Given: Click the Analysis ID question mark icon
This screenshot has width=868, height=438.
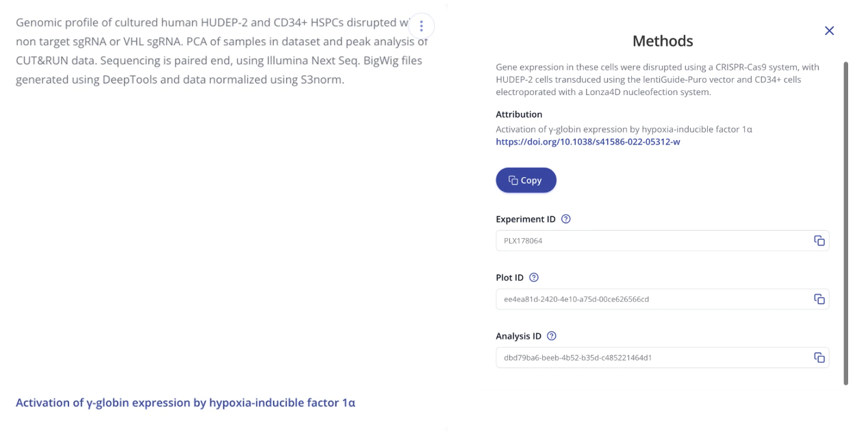Looking at the screenshot, I should 552,336.
